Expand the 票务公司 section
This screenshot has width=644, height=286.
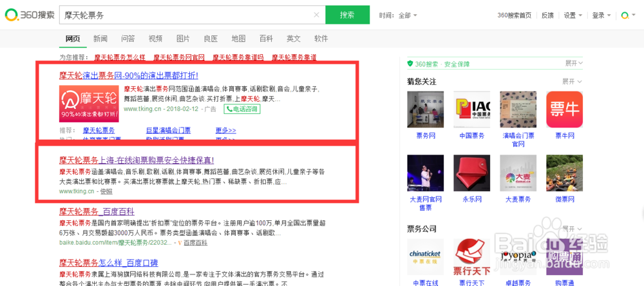click(x=571, y=229)
